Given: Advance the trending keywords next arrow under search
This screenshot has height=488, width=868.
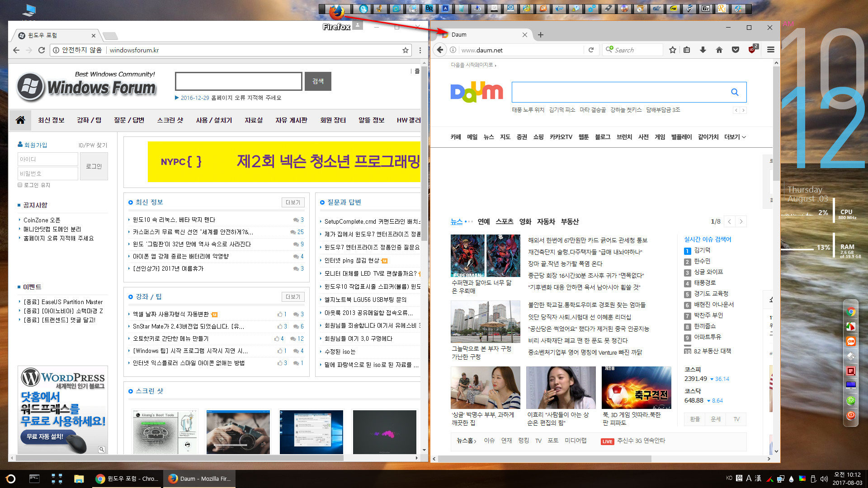Looking at the screenshot, I should [x=743, y=110].
